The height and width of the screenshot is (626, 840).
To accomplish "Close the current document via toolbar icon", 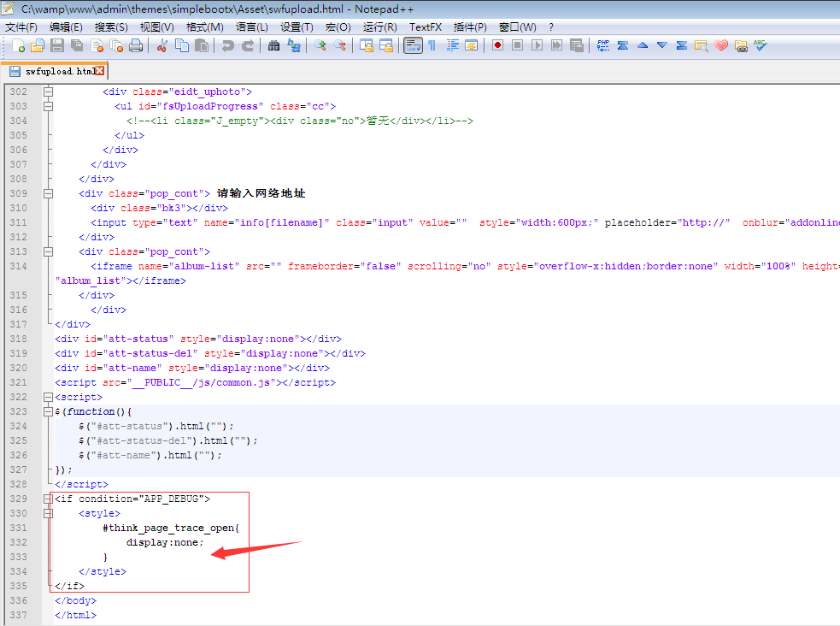I will pos(97,45).
